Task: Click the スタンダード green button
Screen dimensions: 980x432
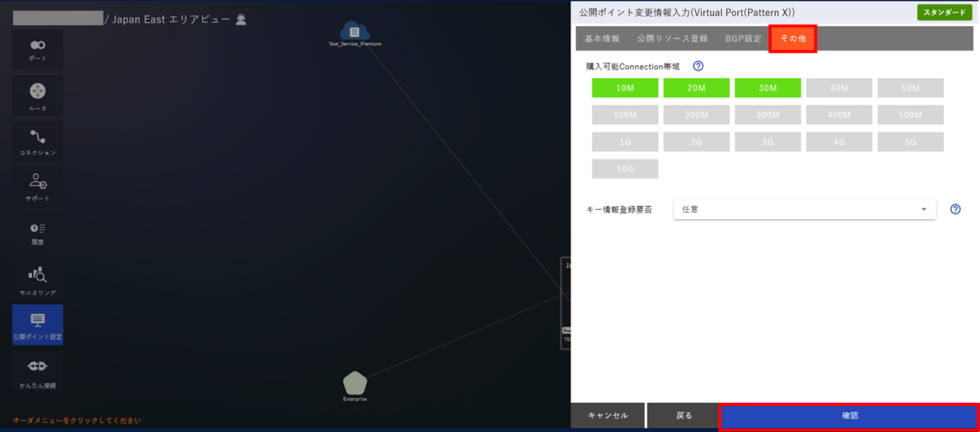Action: tap(944, 12)
